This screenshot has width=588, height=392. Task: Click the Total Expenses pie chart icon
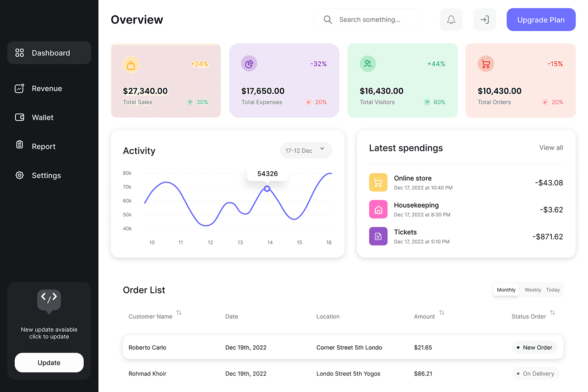[x=249, y=64]
